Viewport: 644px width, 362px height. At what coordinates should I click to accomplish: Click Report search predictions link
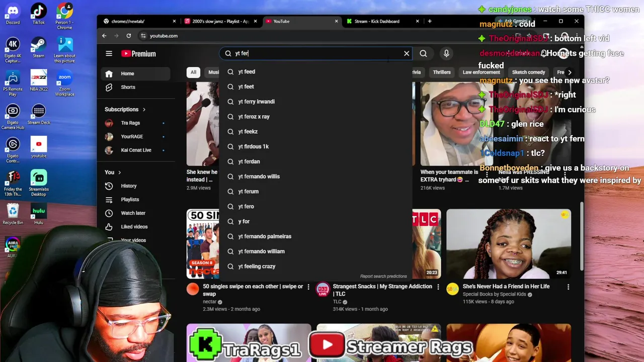pos(383,276)
